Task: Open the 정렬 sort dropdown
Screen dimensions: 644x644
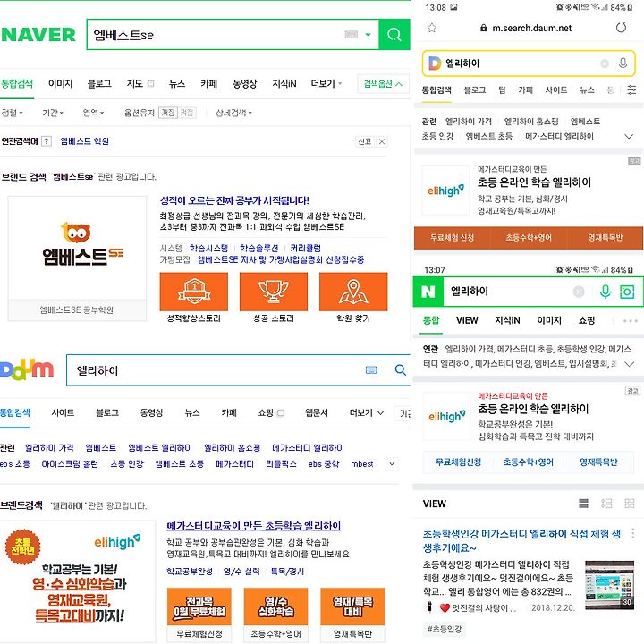Action: tap(13, 113)
